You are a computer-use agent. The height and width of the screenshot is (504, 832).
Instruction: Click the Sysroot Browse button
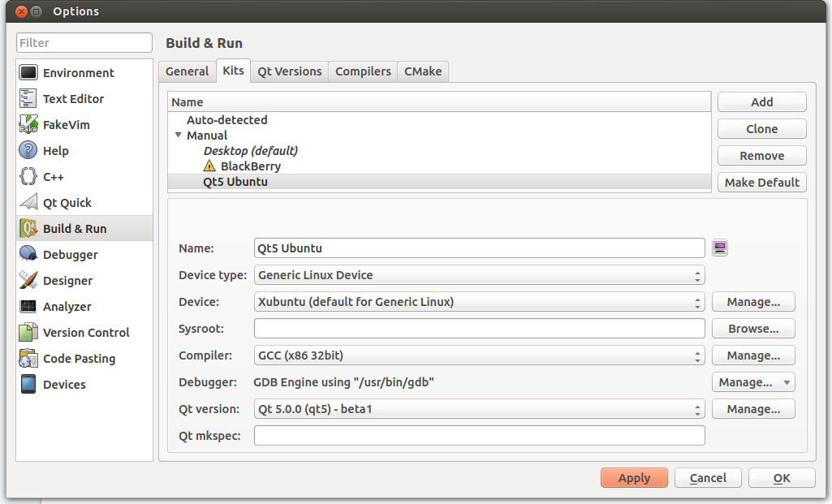pyautogui.click(x=753, y=329)
